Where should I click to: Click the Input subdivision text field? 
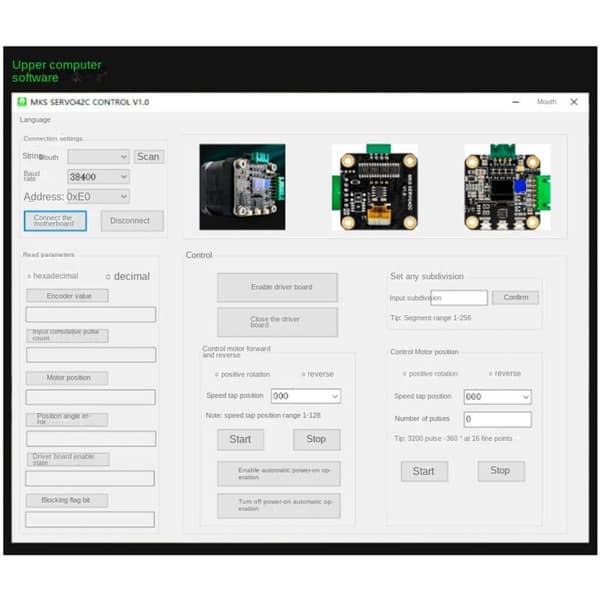459,298
